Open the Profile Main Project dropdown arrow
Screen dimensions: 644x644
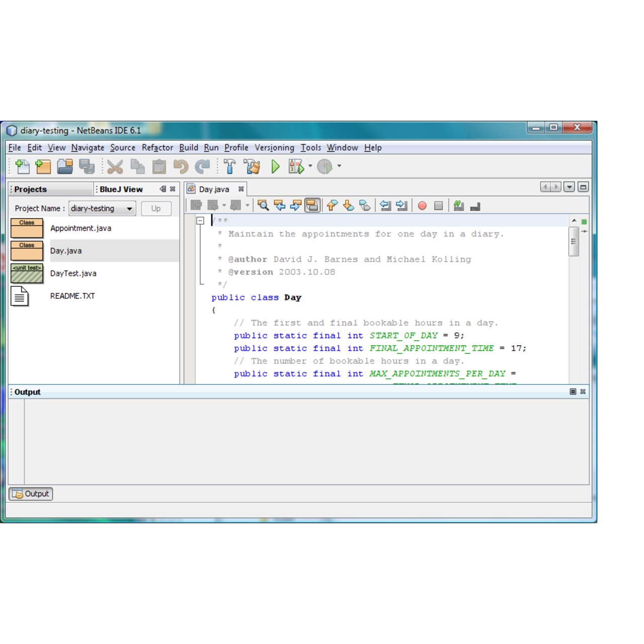(339, 166)
